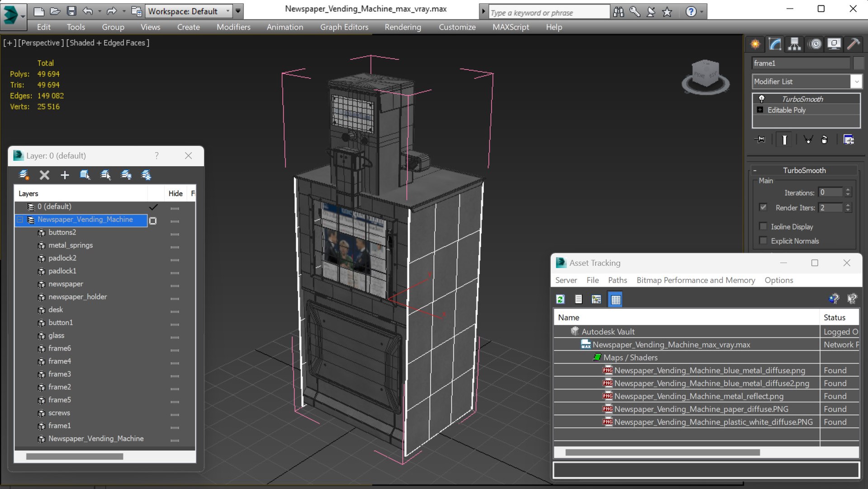
Task: Click the current-layer checkmark for 0 (default)
Action: (153, 207)
